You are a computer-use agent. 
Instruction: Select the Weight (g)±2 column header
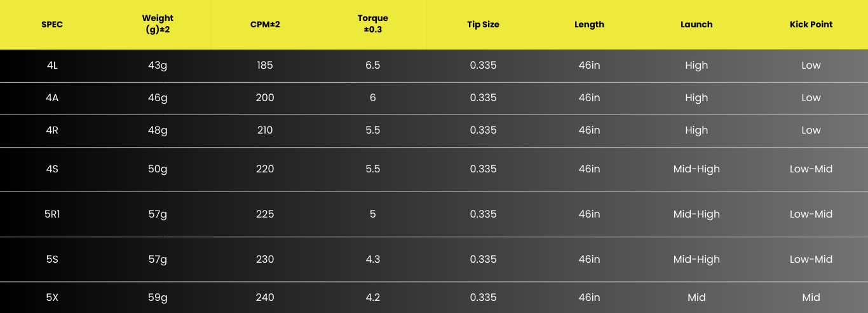tap(158, 24)
